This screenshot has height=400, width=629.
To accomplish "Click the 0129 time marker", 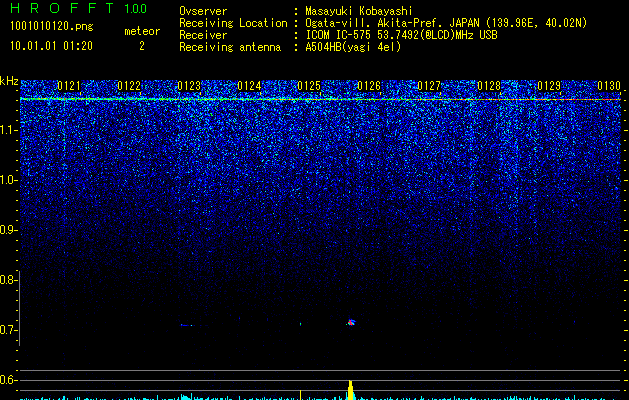I will (549, 86).
